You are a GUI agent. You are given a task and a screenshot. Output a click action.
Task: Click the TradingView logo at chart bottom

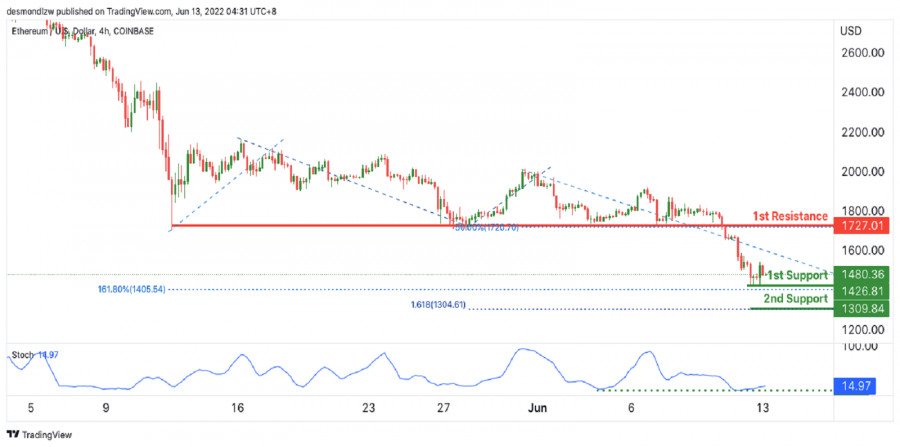click(39, 435)
